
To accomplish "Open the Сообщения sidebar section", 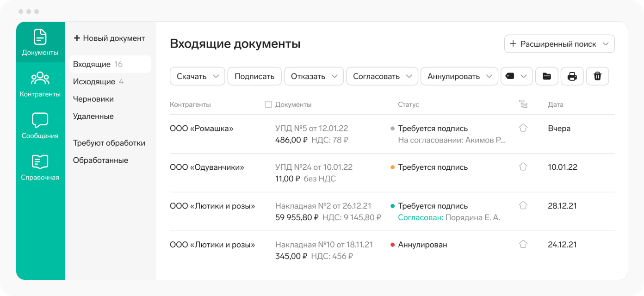I will tap(40, 125).
